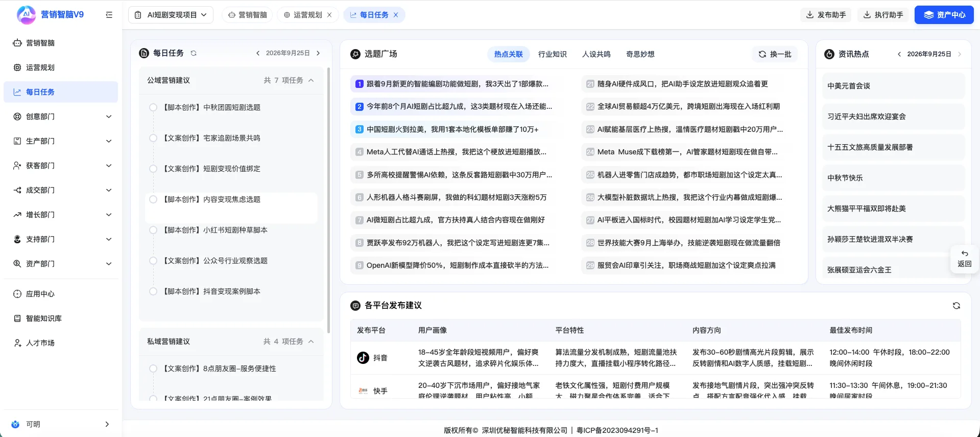Click the 营销智脑V9 logo

point(50,15)
